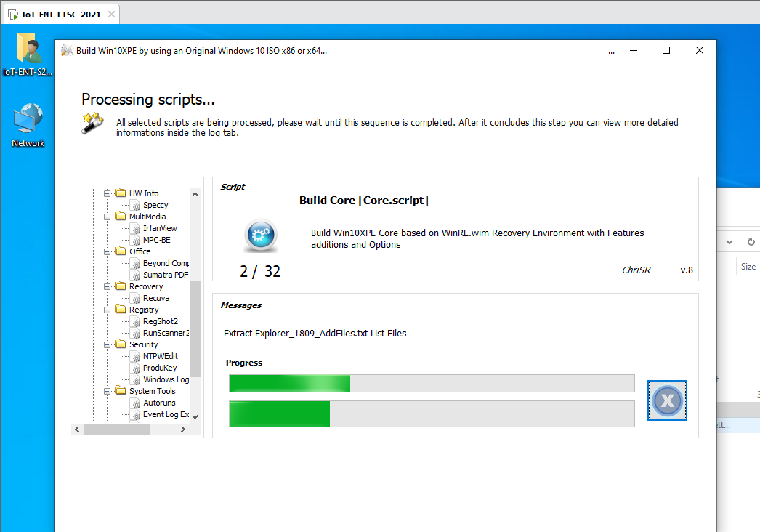Collapse the HW Info tree node
Image resolution: width=760 pixels, height=532 pixels.
[107, 193]
